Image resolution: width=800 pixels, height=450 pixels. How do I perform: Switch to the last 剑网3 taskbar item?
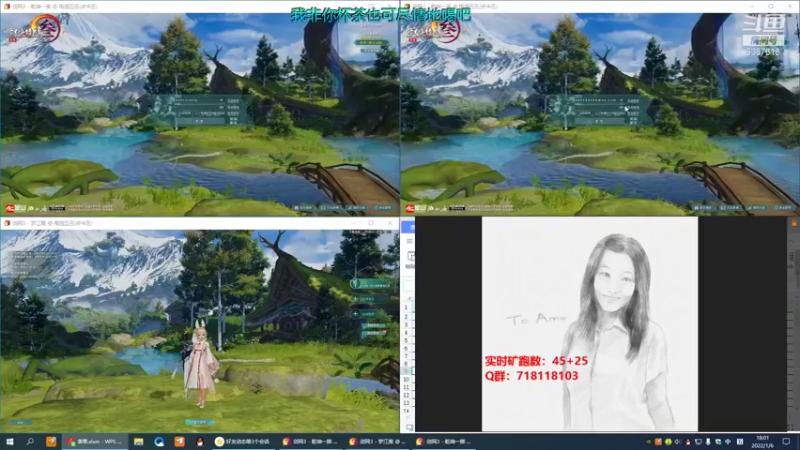tap(443, 442)
